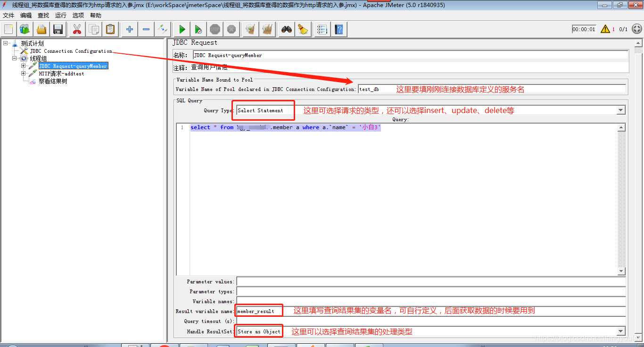The height and width of the screenshot is (347, 644).
Task: Open the 选项 menu
Action: pyautogui.click(x=78, y=16)
